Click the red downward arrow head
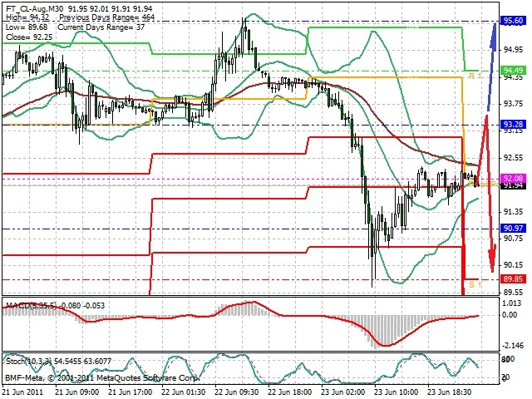 (492, 259)
